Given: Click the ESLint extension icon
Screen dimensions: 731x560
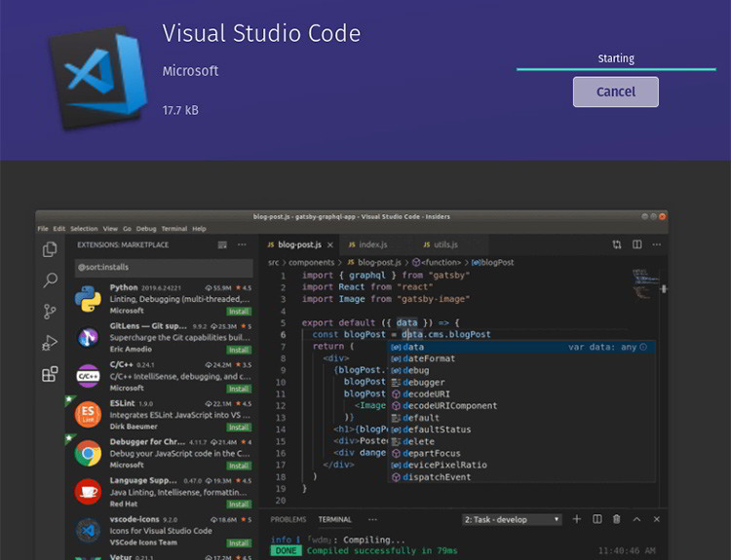Looking at the screenshot, I should pos(88,414).
